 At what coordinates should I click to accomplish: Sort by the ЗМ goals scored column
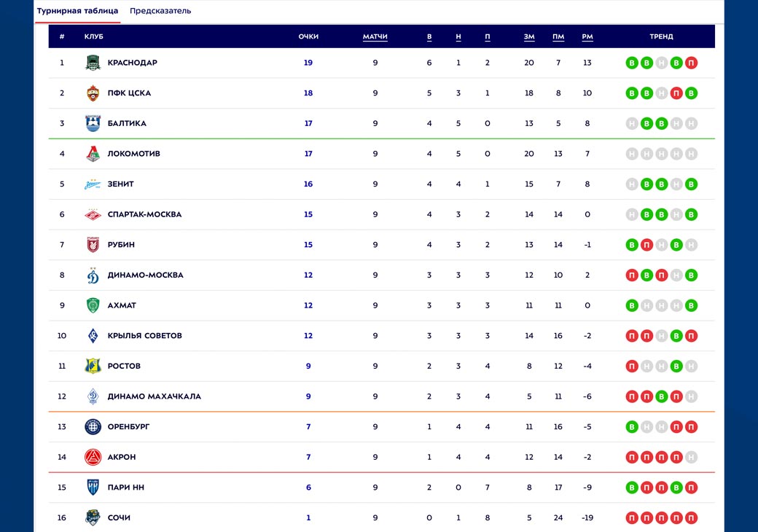529,36
